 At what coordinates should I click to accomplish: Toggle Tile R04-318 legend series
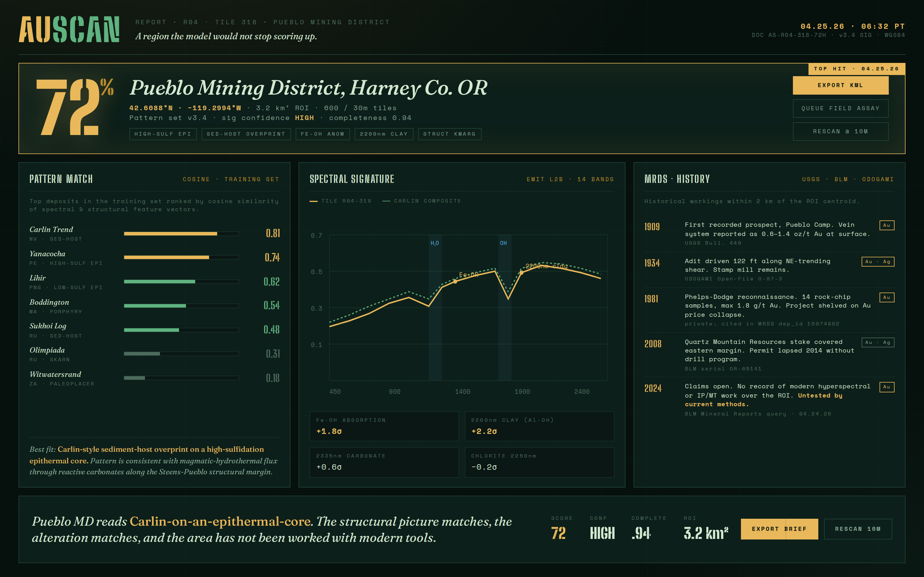point(340,201)
